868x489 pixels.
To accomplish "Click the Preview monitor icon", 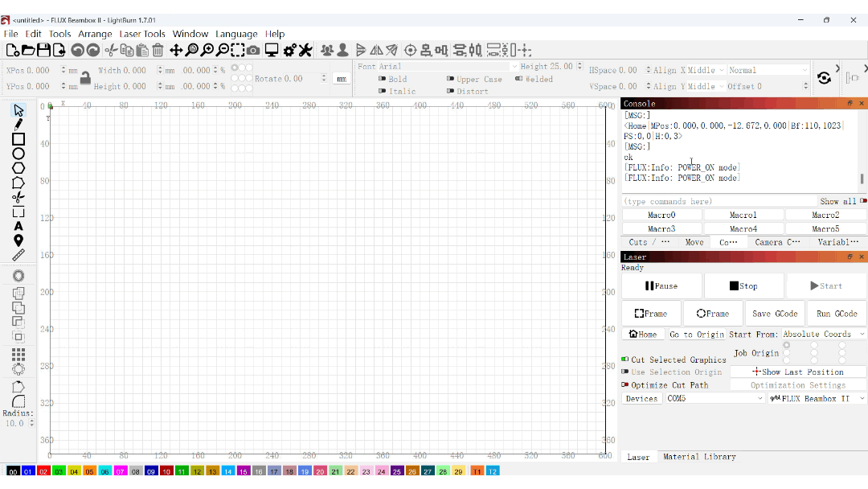I will tap(272, 51).
